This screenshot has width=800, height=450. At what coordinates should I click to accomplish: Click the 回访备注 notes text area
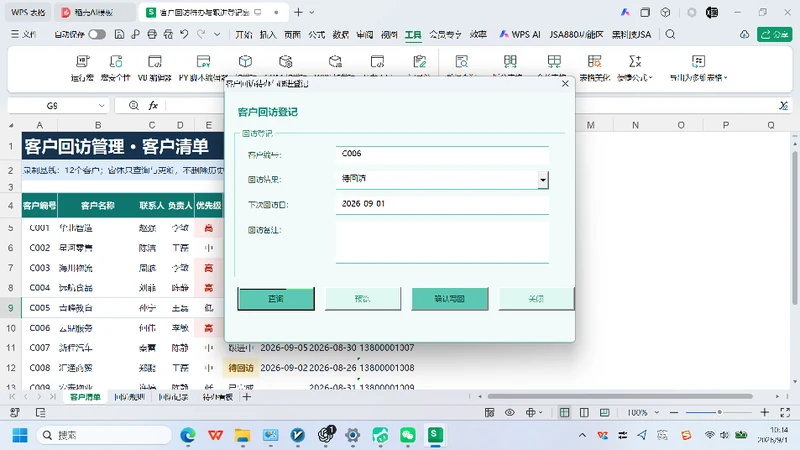(442, 242)
